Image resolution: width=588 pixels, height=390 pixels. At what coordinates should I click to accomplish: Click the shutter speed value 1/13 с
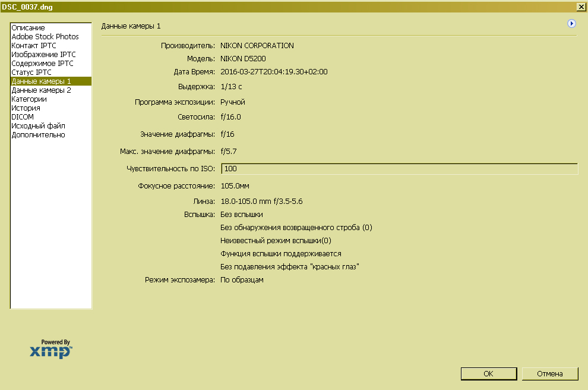pyautogui.click(x=232, y=87)
